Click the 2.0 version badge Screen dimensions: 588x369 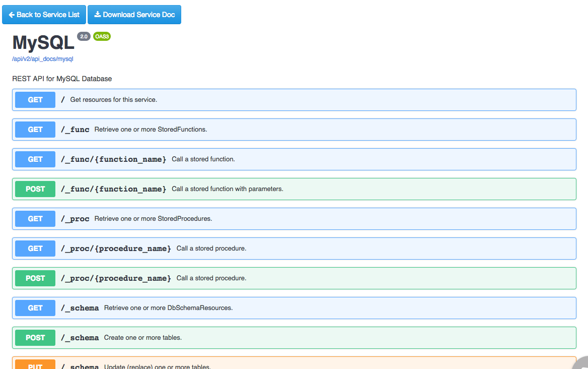click(84, 36)
